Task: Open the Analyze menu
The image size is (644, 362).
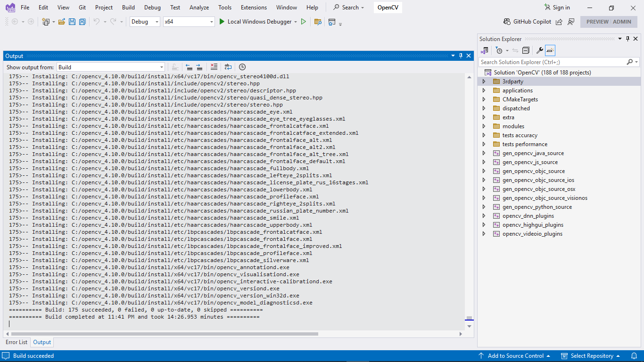Action: click(x=199, y=8)
